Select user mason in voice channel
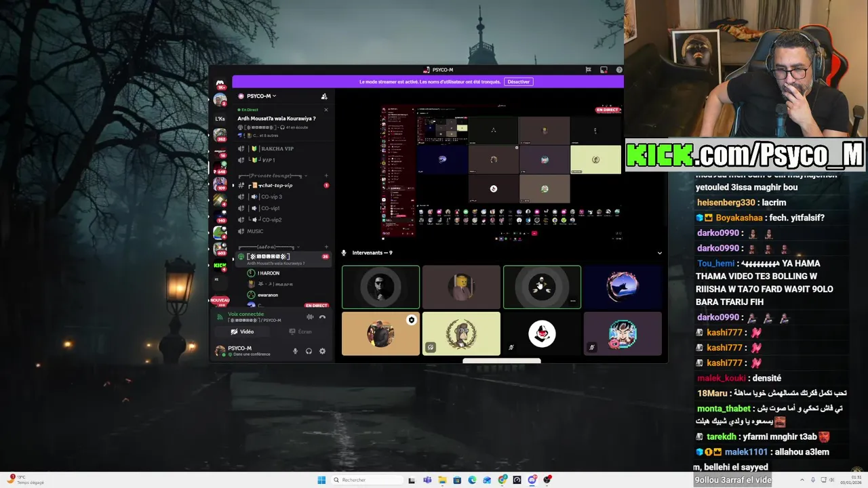 [275, 284]
